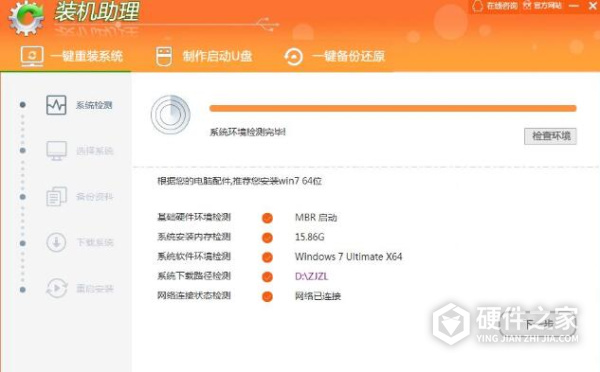The image size is (600, 372).
Task: Click the recommendation text mentioning win7 64位
Action: [240, 181]
